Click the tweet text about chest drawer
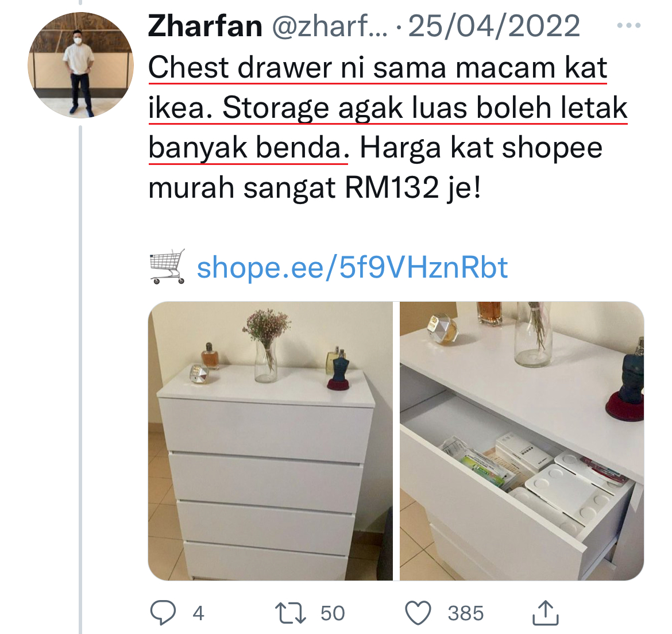672x634 pixels. click(388, 128)
